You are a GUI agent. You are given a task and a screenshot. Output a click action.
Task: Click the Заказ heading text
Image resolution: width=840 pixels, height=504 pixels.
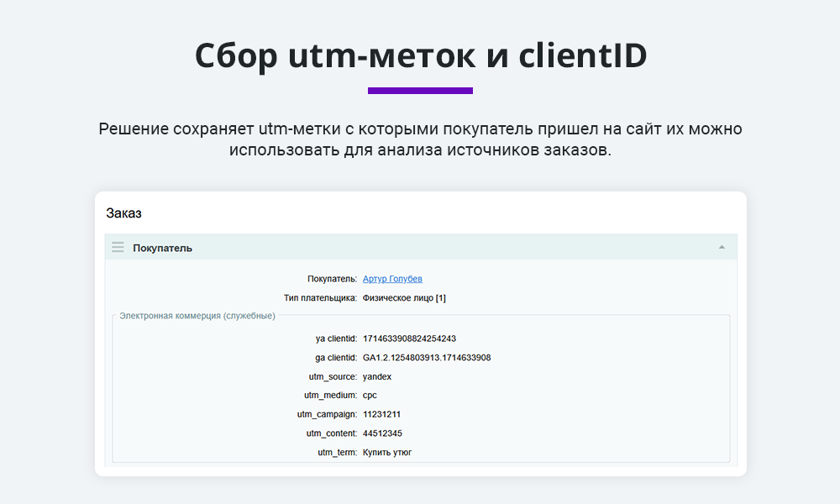click(x=124, y=213)
